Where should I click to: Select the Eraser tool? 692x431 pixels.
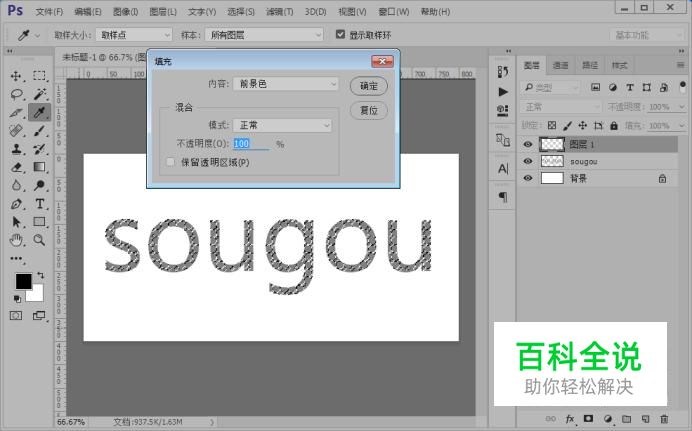point(16,167)
